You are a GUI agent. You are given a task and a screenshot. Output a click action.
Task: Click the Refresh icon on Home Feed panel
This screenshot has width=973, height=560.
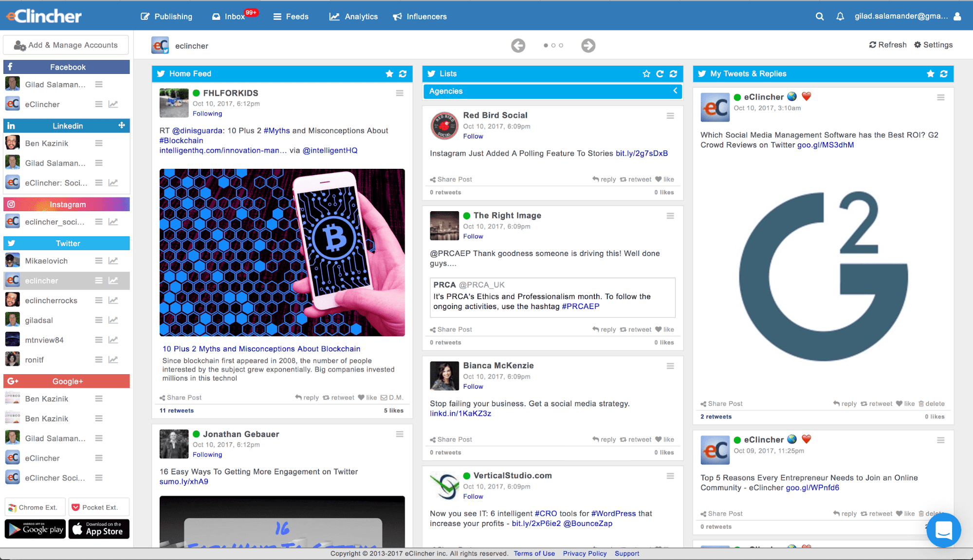(403, 73)
